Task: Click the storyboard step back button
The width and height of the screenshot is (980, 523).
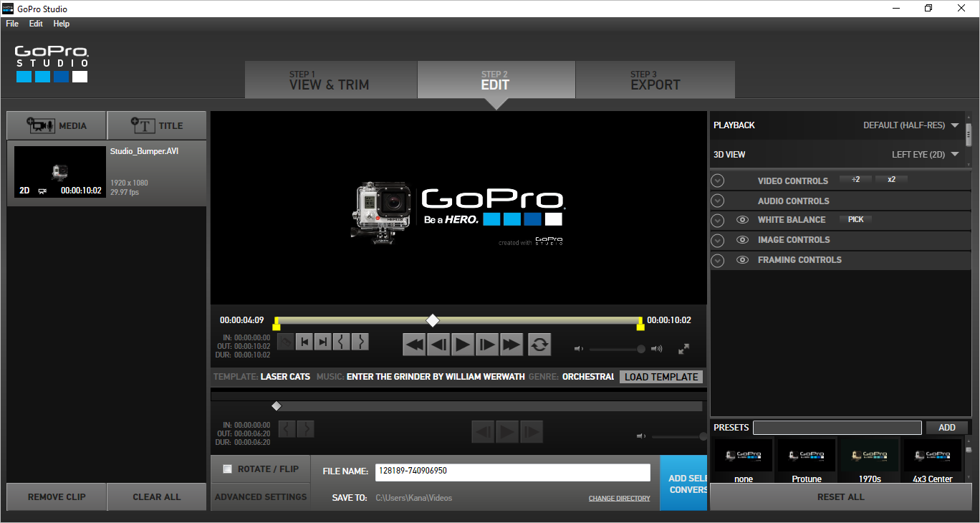Action: click(483, 431)
